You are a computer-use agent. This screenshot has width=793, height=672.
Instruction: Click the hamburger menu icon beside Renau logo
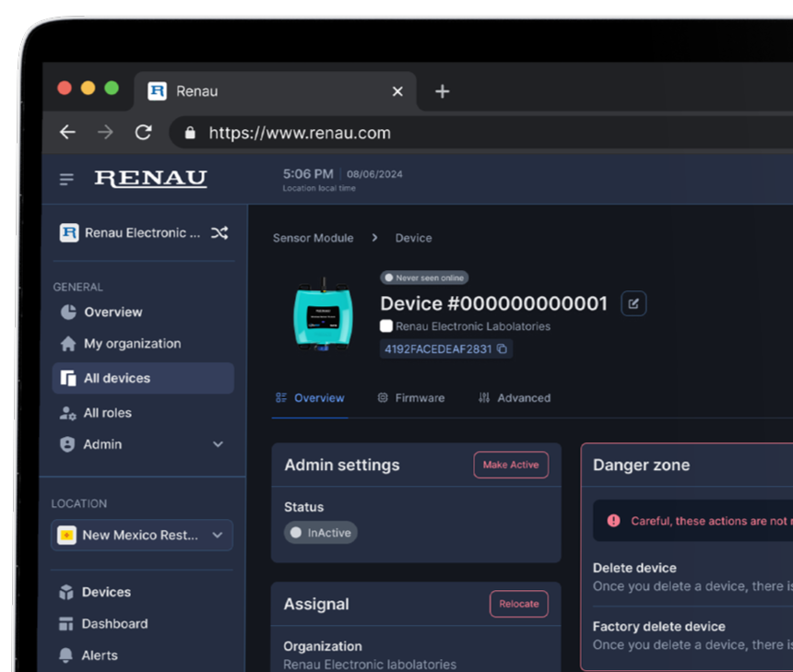[x=66, y=179]
